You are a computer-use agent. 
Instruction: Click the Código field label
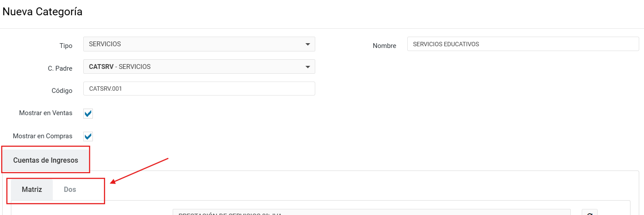click(62, 91)
